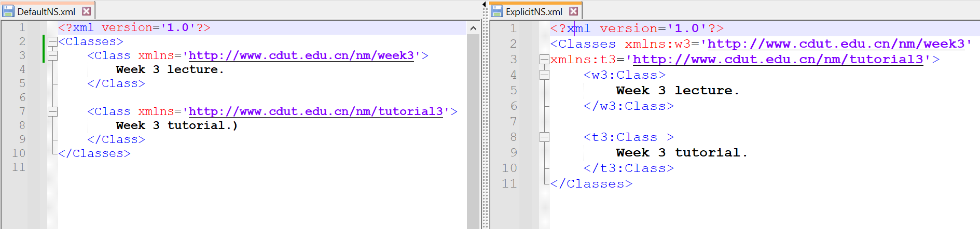The image size is (980, 229).
Task: Click the scroll up arrow in left pane
Action: click(x=473, y=28)
